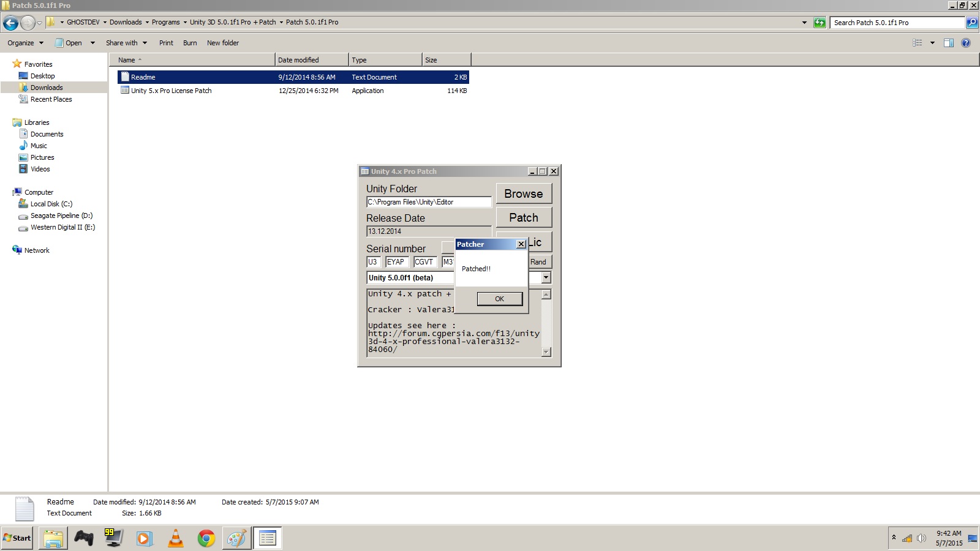Open Google Chrome from taskbar
This screenshot has width=980, height=551.
(206, 538)
